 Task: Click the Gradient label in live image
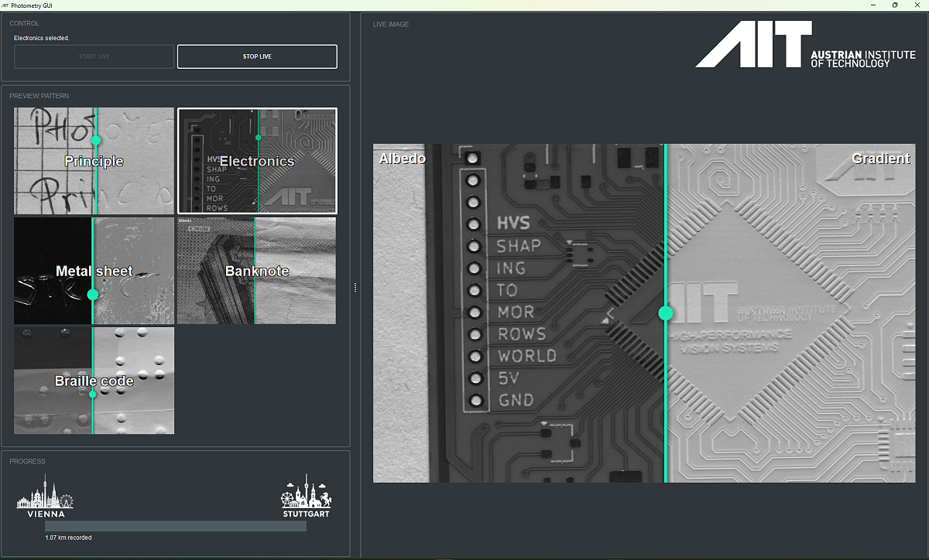[881, 159]
